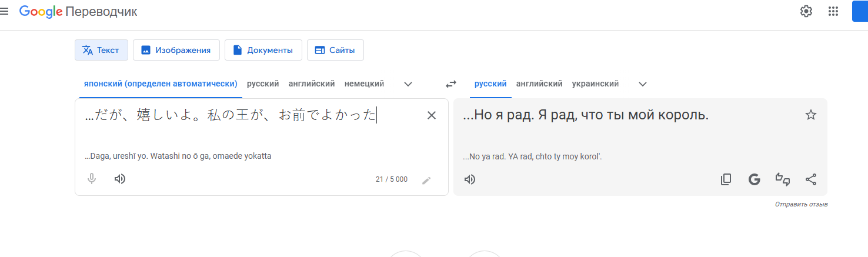Viewport: 868px width, 257px height.
Task: Copy the translation to clipboard
Action: (726, 179)
